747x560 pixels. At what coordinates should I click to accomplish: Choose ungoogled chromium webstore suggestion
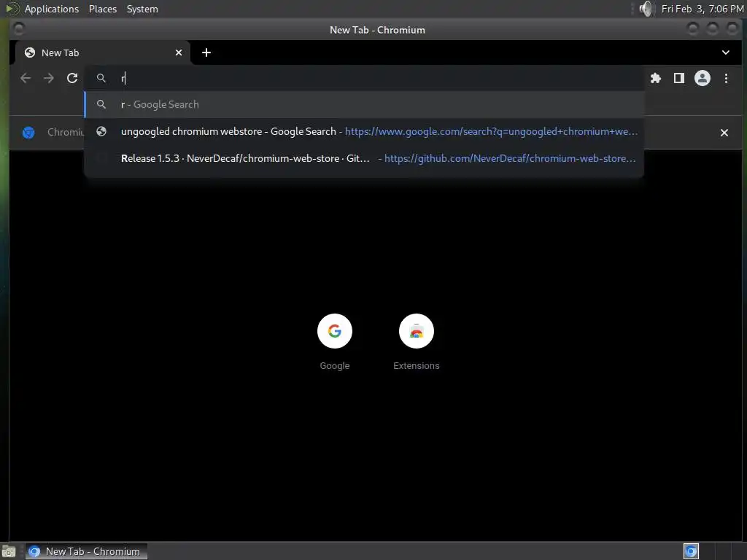click(x=365, y=131)
